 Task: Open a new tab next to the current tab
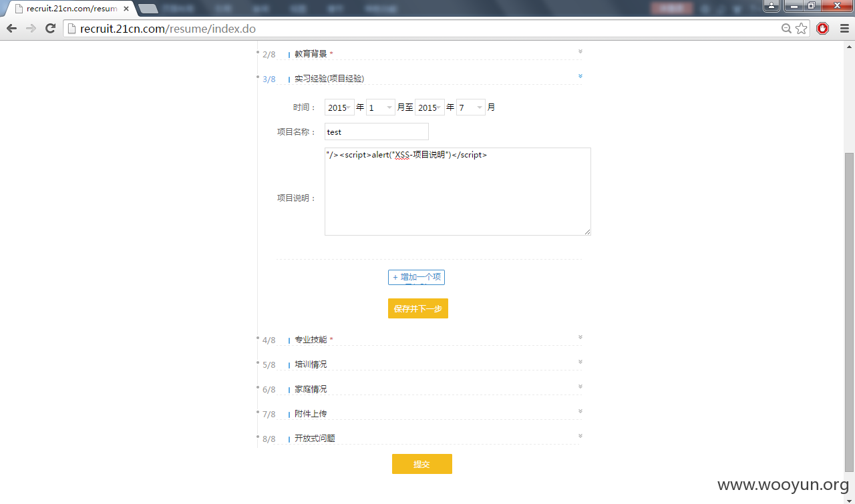148,9
